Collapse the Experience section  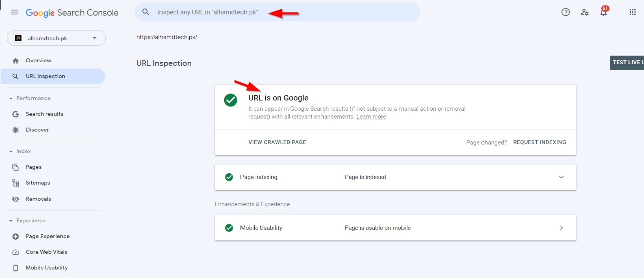click(11, 221)
